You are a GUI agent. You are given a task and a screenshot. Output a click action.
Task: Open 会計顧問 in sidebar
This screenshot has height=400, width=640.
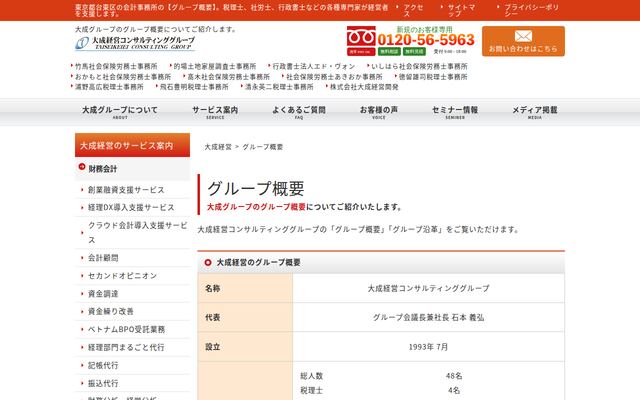pos(103,258)
